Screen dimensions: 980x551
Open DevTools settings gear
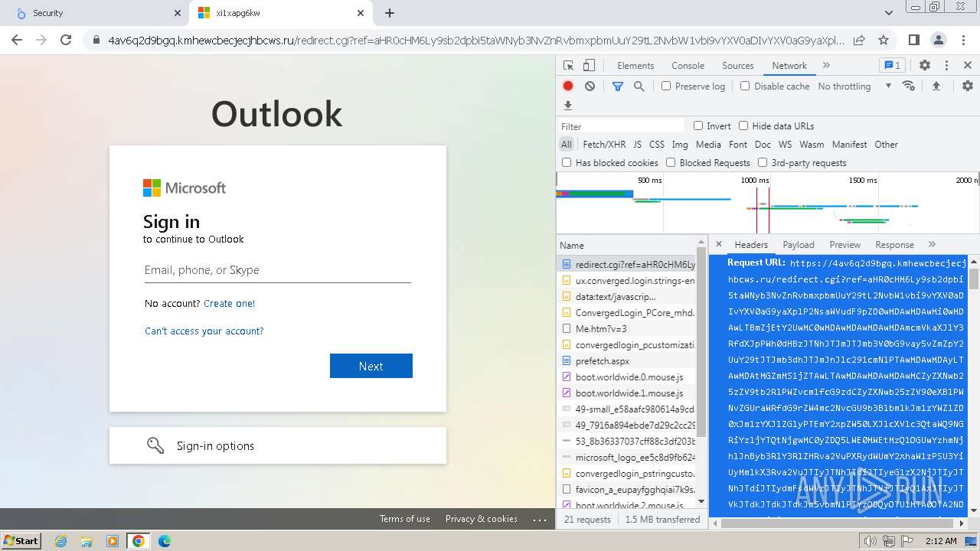(925, 66)
